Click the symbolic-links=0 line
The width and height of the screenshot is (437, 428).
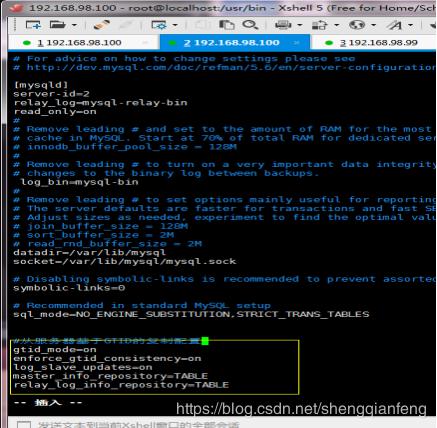tap(69, 288)
